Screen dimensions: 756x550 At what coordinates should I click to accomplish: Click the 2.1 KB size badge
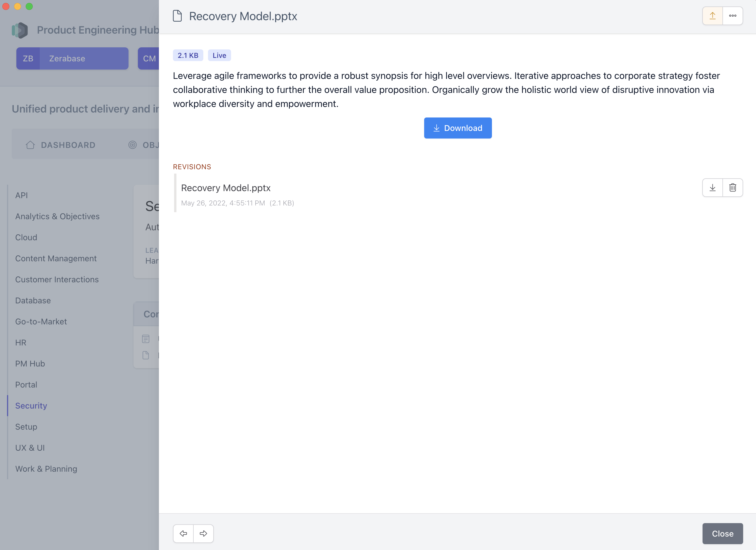[x=188, y=55]
